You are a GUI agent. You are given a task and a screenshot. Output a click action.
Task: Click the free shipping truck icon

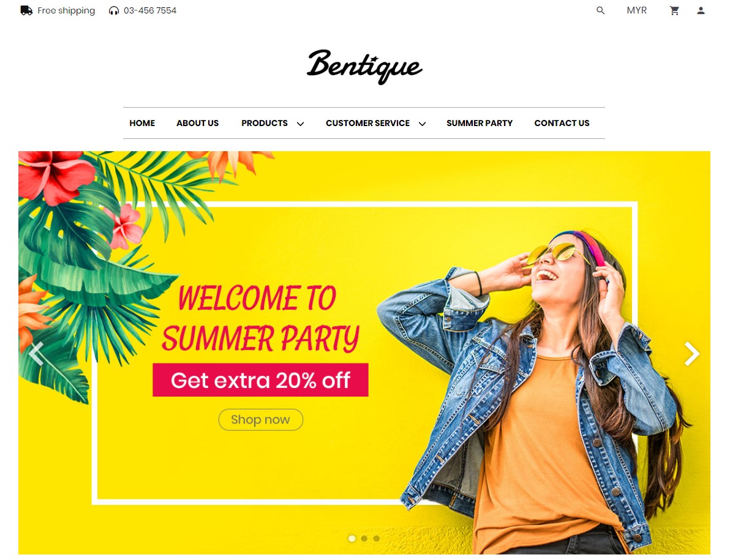click(26, 10)
